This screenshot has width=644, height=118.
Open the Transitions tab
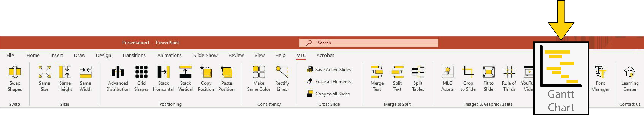134,55
